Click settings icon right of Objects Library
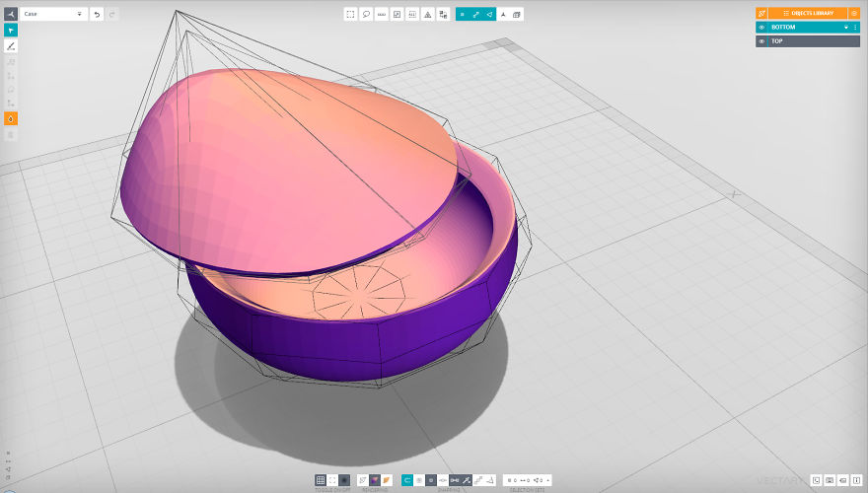868x493 pixels. pos(854,13)
